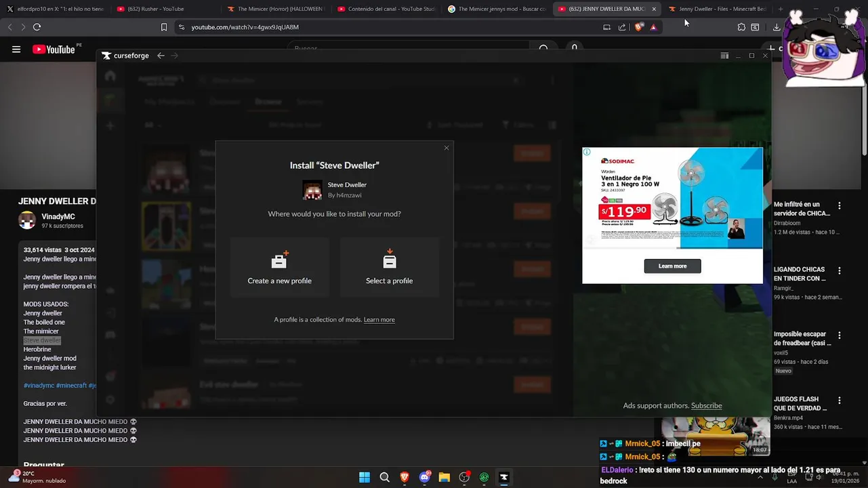The image size is (868, 488).
Task: Open options for 'Me infiltré en un servidor' video
Action: [x=839, y=205]
